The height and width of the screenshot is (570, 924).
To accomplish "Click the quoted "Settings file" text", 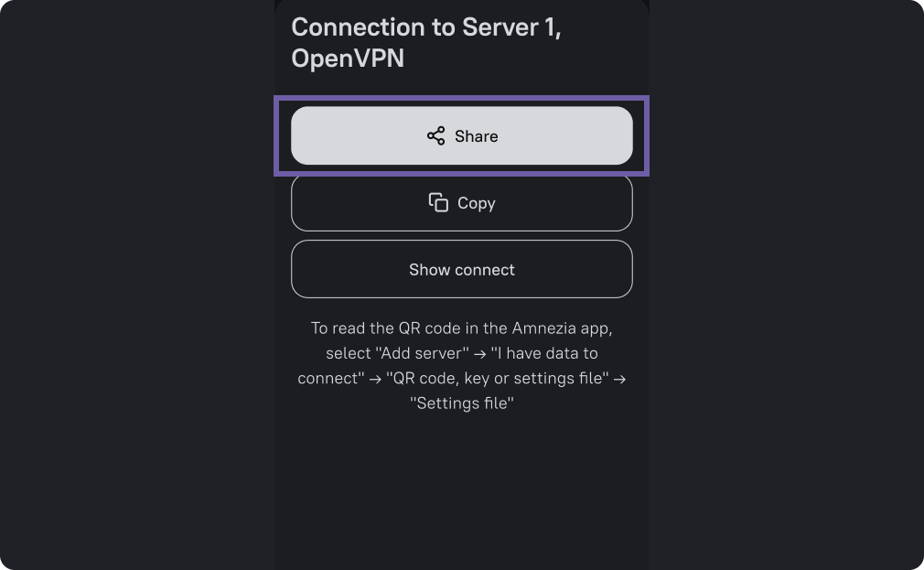I will 462,403.
